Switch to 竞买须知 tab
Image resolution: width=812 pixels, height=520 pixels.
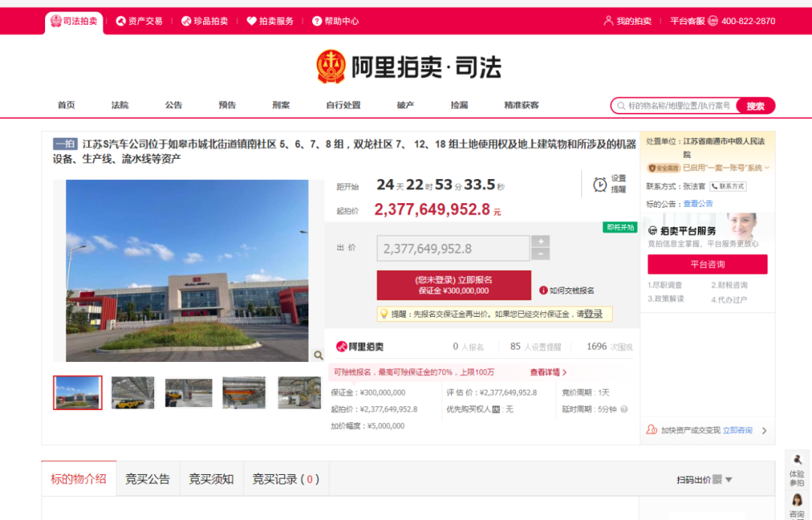pyautogui.click(x=211, y=479)
